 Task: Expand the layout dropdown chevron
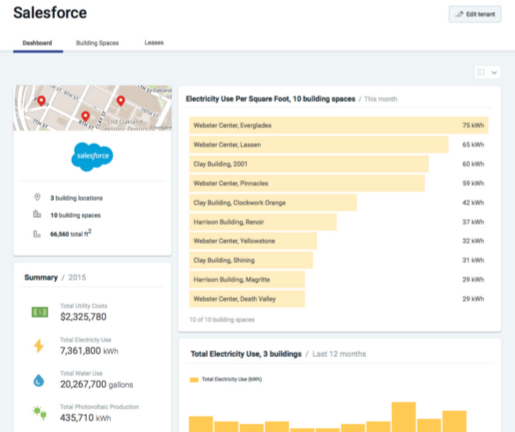point(494,72)
